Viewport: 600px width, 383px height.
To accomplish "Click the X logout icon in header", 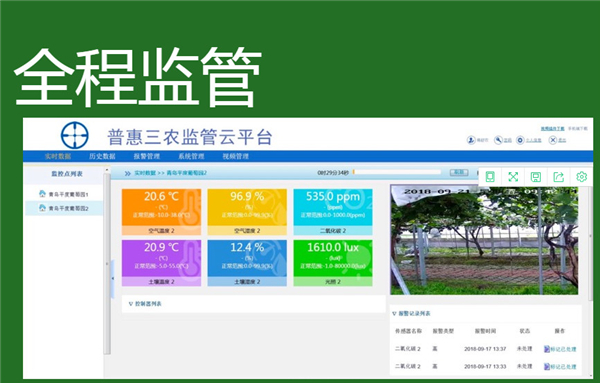I will click(x=553, y=140).
